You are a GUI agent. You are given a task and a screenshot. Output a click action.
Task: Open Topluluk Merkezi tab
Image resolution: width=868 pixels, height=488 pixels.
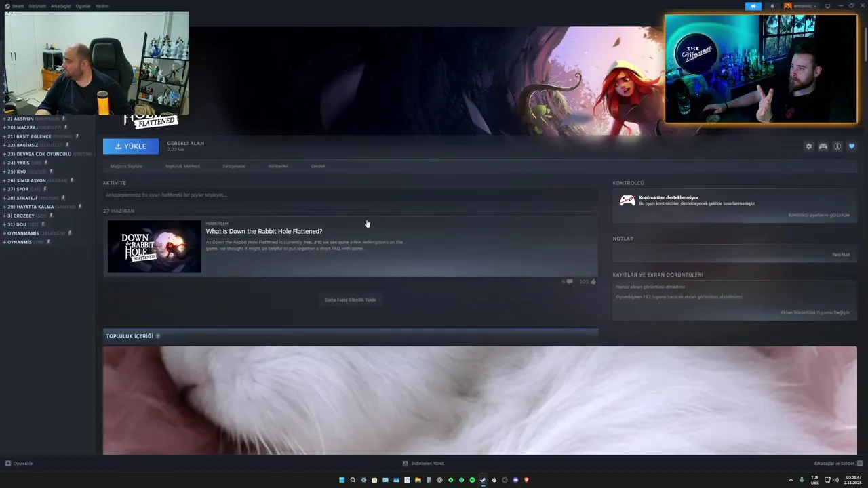pos(182,166)
